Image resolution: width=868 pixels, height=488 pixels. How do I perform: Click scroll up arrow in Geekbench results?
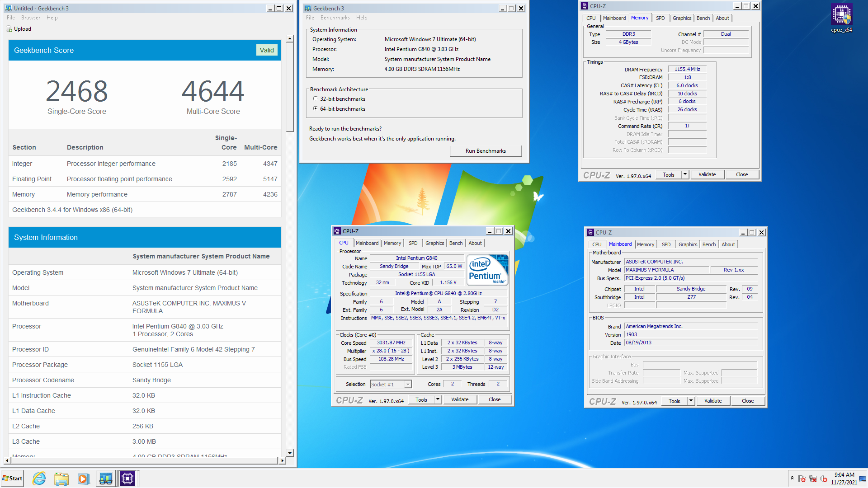290,39
